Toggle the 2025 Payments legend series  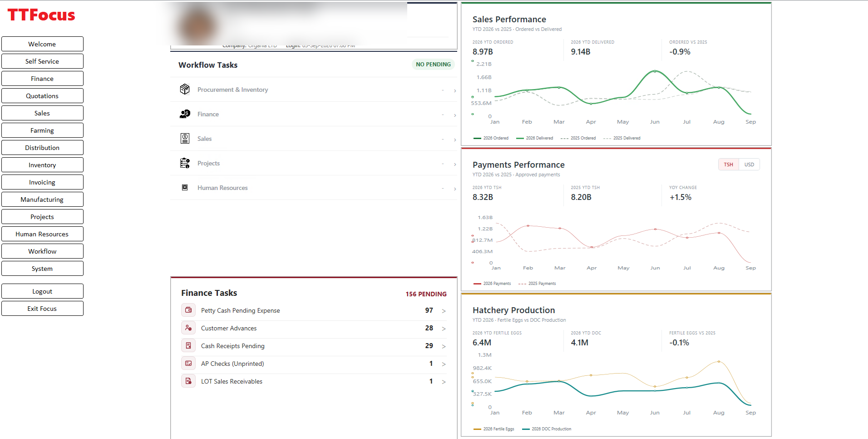coord(537,284)
